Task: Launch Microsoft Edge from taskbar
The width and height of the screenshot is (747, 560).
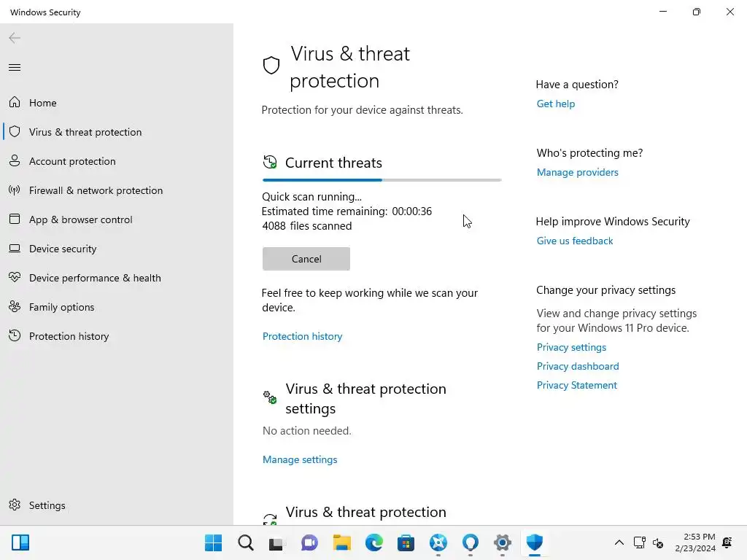Action: (374, 542)
